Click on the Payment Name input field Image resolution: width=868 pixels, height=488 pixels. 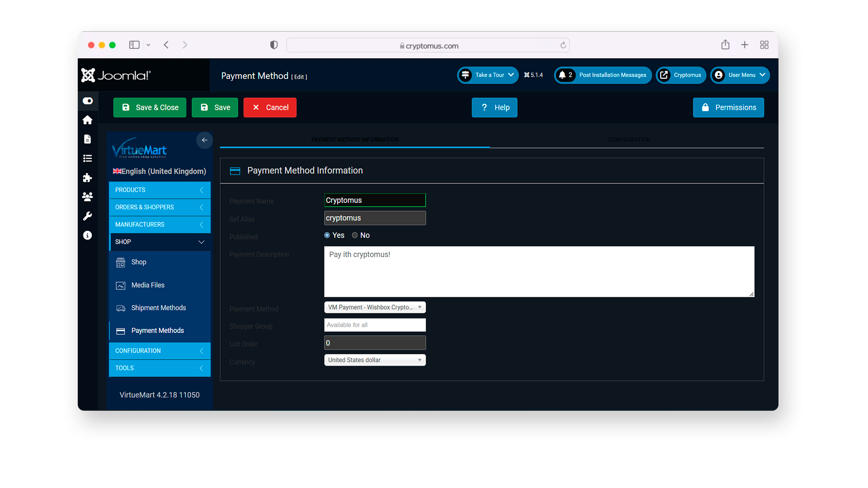tap(374, 200)
